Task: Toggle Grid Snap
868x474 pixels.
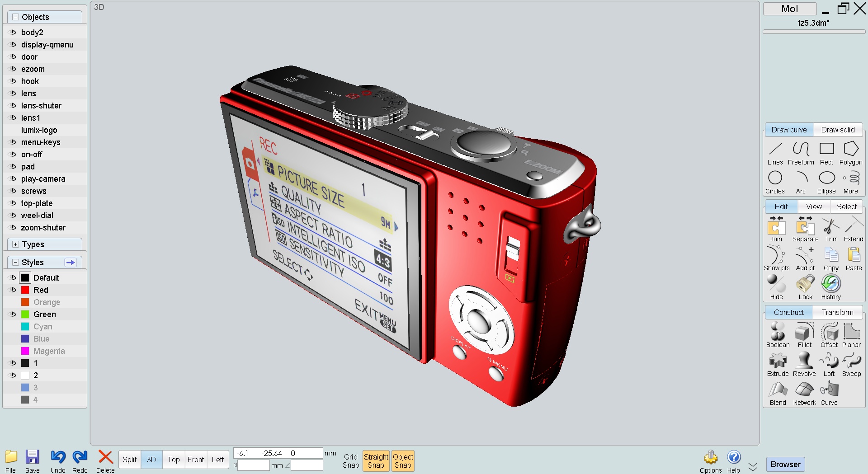Action: point(351,461)
